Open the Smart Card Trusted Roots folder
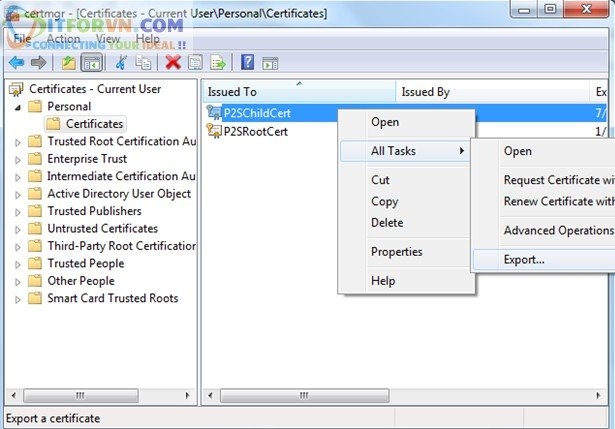615x429 pixels. pyautogui.click(x=112, y=298)
